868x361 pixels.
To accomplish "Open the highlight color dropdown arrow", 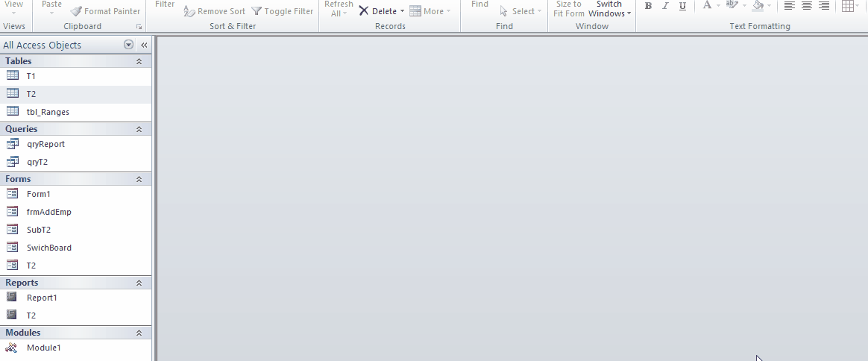I will 744,5.
